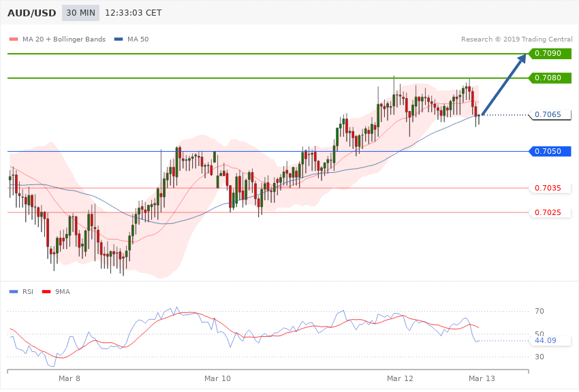Click the red 0.7035 support label
Screen dimensions: 579x392
(550, 188)
